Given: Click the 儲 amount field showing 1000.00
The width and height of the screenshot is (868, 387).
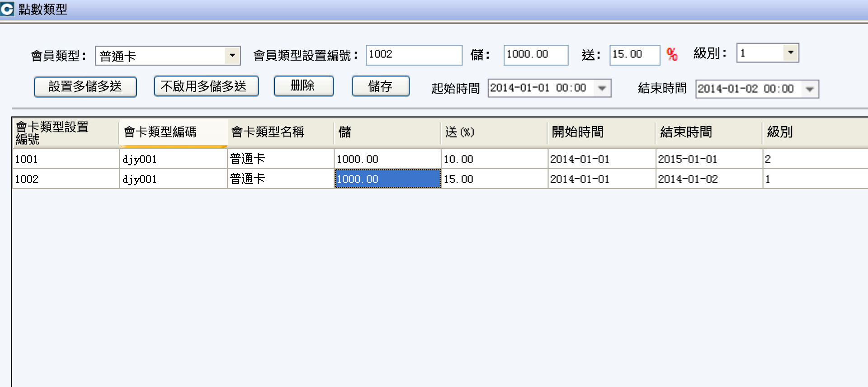Looking at the screenshot, I should [x=536, y=55].
